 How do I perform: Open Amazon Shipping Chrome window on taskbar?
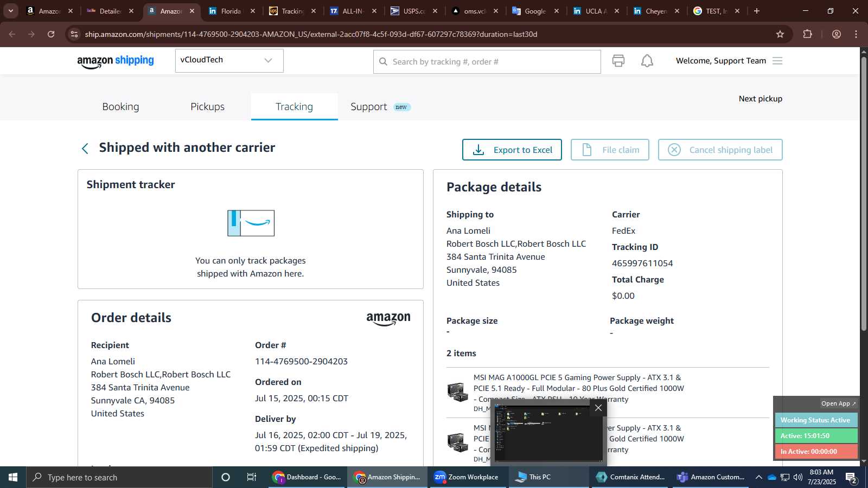coord(387,477)
